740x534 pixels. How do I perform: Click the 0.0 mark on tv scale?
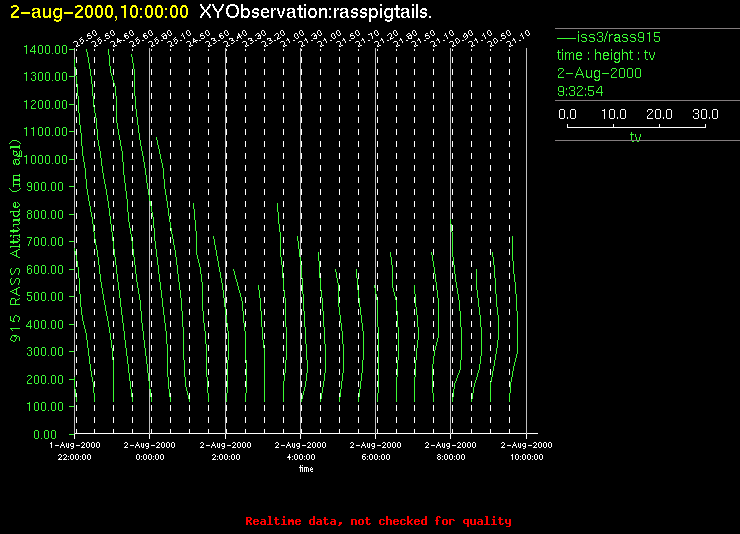[x=567, y=115]
